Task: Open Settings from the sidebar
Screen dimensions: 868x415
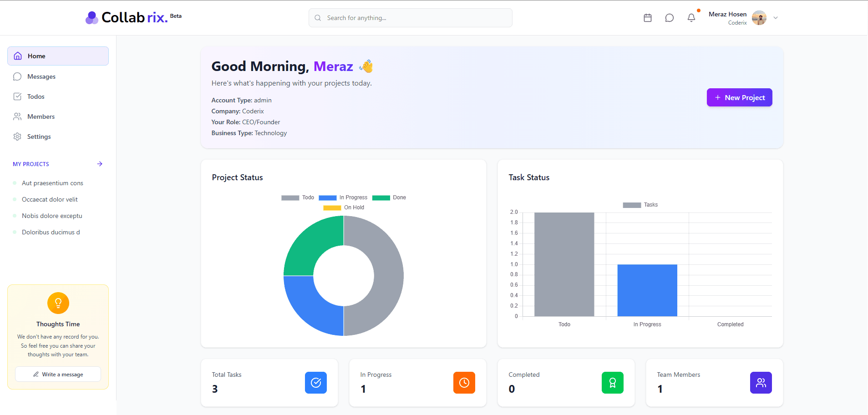Action: (x=39, y=136)
